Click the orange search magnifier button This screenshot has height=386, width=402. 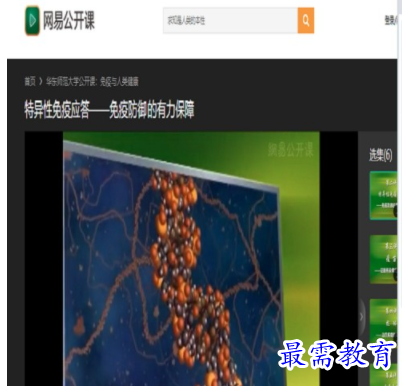(x=306, y=21)
